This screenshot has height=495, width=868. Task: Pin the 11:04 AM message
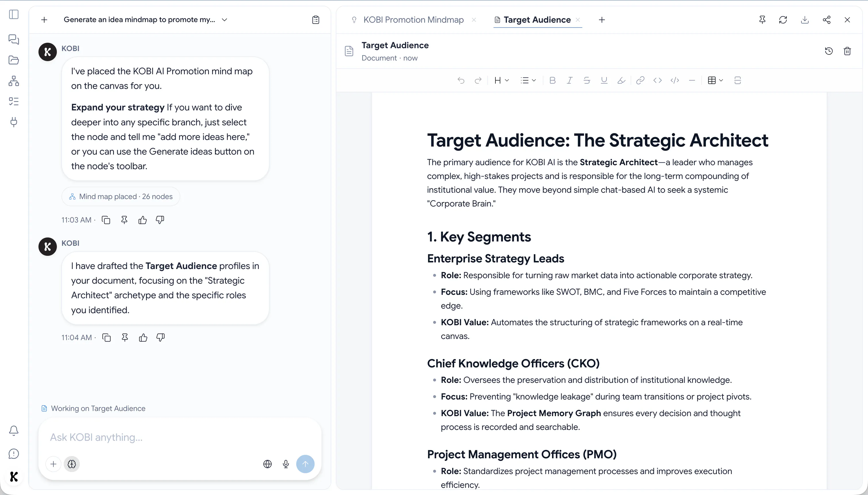point(125,338)
